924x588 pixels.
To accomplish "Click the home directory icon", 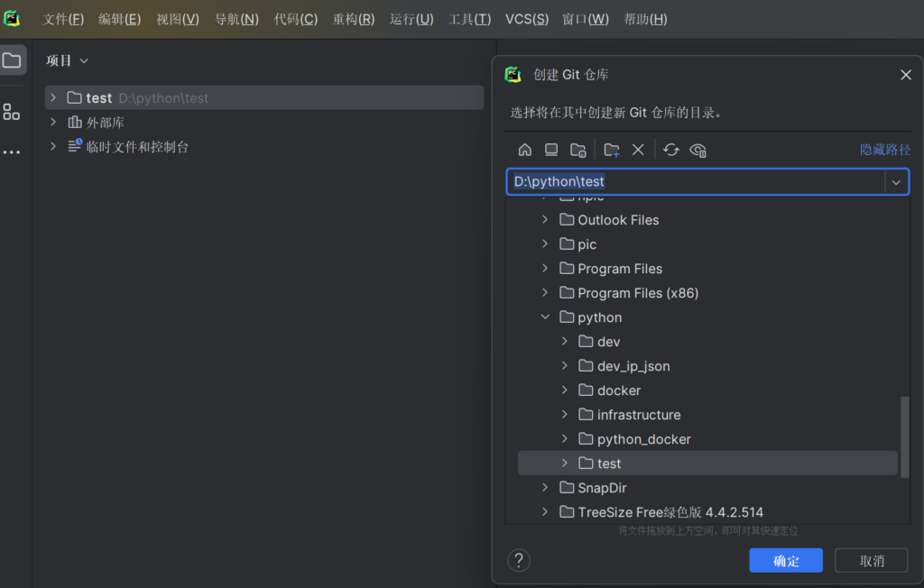I will pos(524,150).
